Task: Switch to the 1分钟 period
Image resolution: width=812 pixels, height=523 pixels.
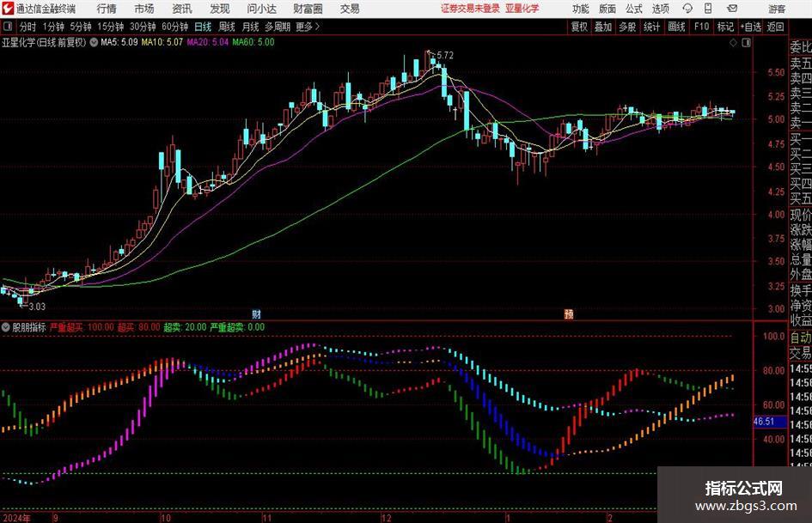Action: (52, 27)
